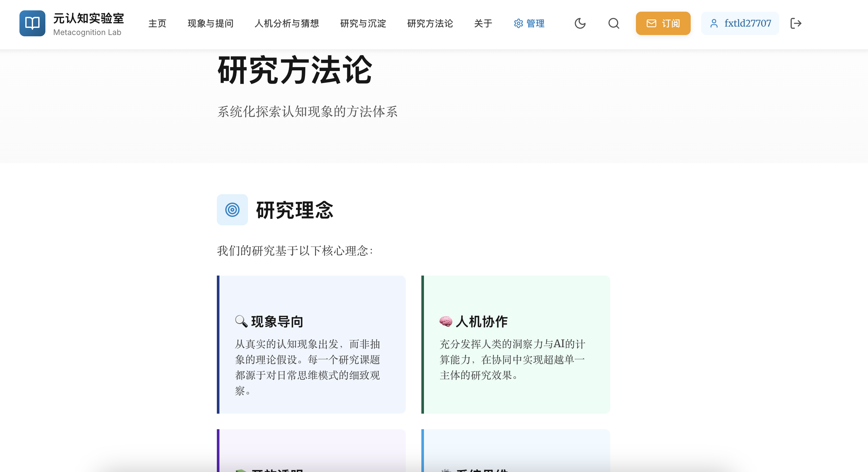Toggle dark mode with moon icon
This screenshot has width=868, height=472.
pyautogui.click(x=580, y=23)
